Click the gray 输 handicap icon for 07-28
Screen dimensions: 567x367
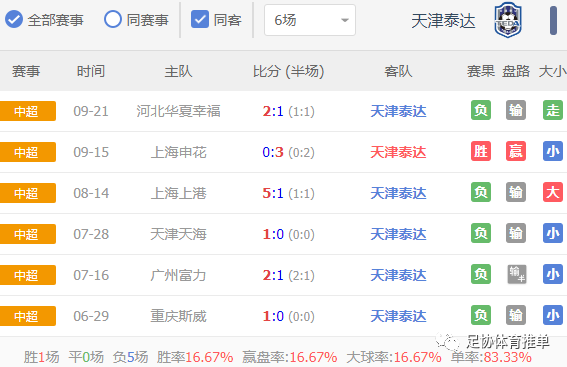coord(516,233)
